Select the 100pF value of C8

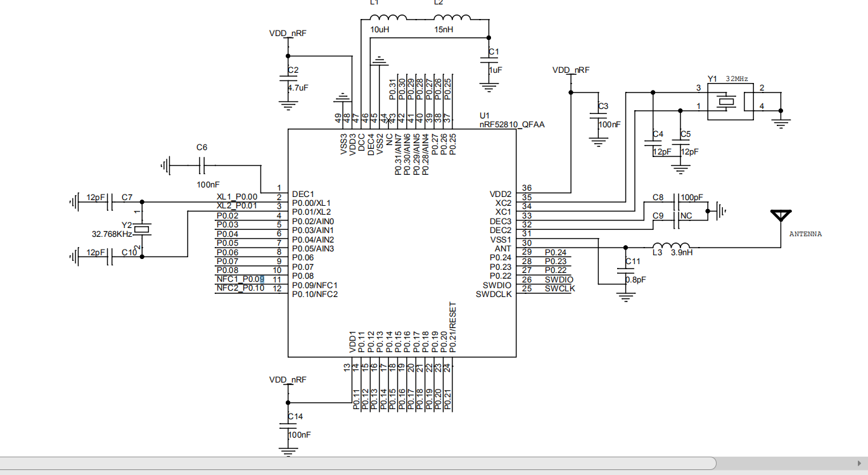(x=691, y=198)
